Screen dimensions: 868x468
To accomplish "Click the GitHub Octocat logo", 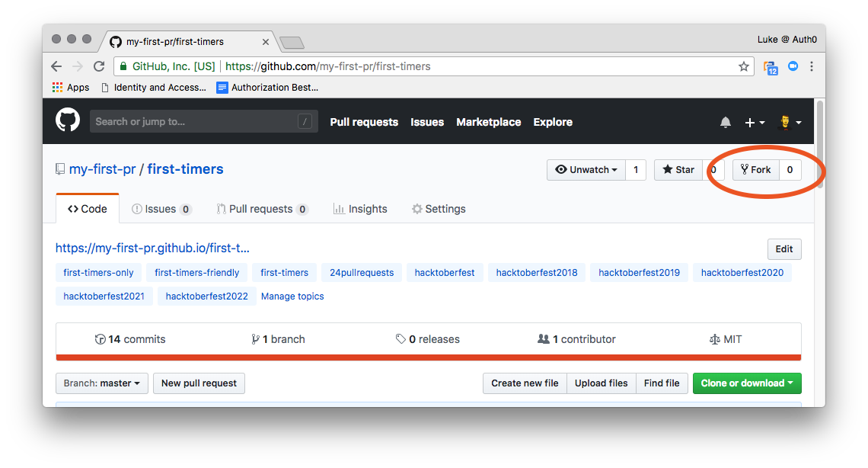I will click(x=68, y=120).
